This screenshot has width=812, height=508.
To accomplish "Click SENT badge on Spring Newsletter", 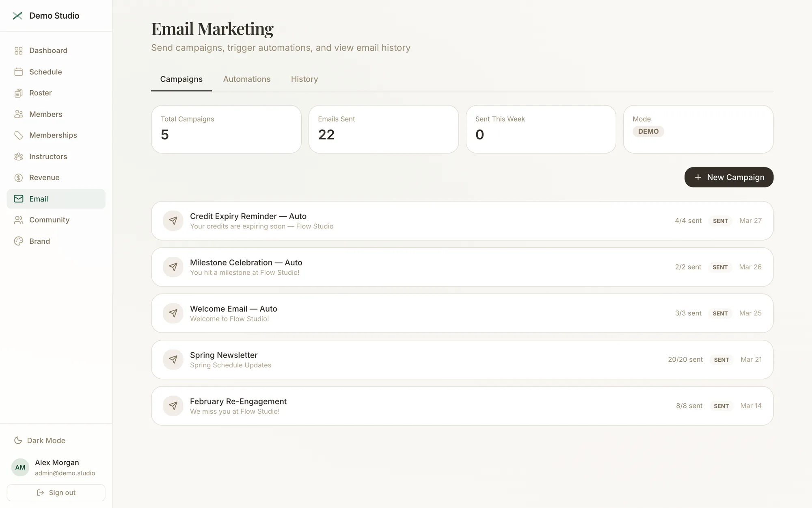I will pos(721,360).
